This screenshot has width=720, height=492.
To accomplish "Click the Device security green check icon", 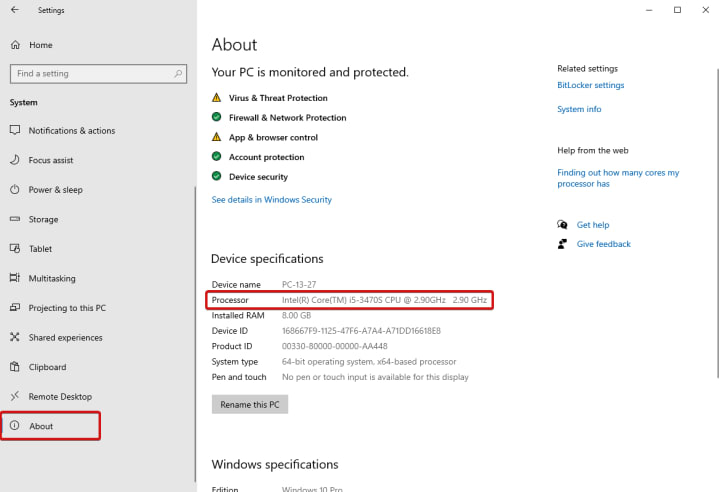I will pyautogui.click(x=216, y=176).
